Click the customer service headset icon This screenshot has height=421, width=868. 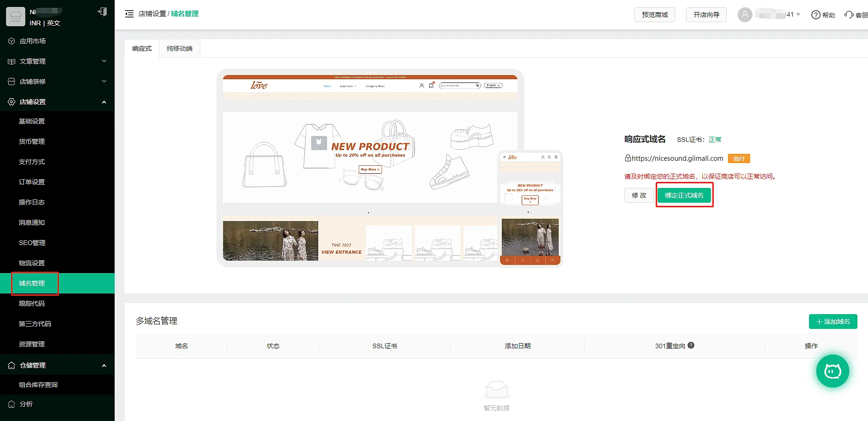point(849,15)
